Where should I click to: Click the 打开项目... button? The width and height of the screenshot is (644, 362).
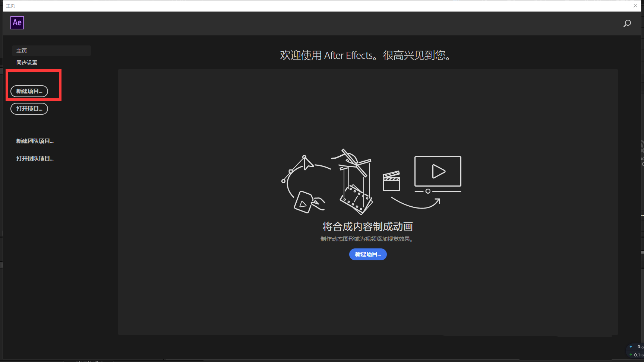tap(29, 109)
